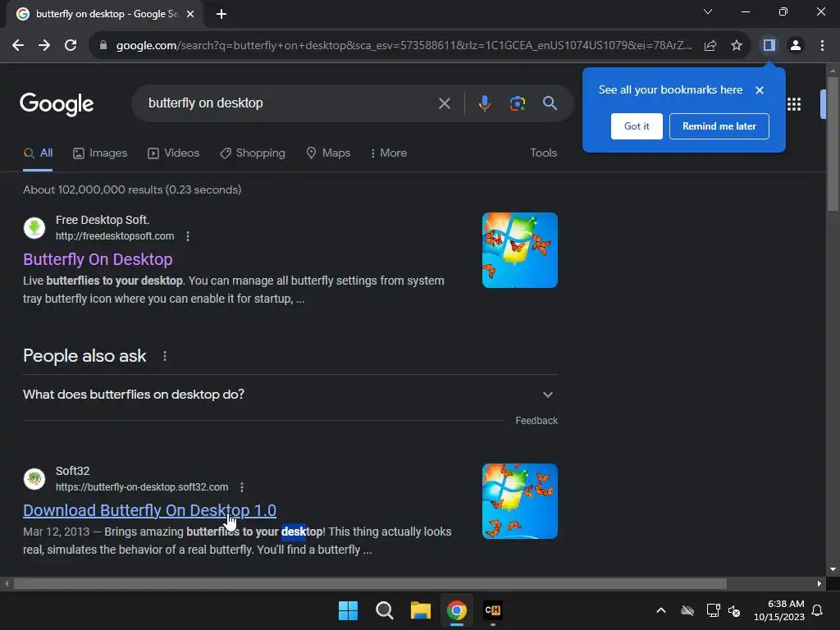Open Butterfly On Desktop result link

tap(98, 259)
